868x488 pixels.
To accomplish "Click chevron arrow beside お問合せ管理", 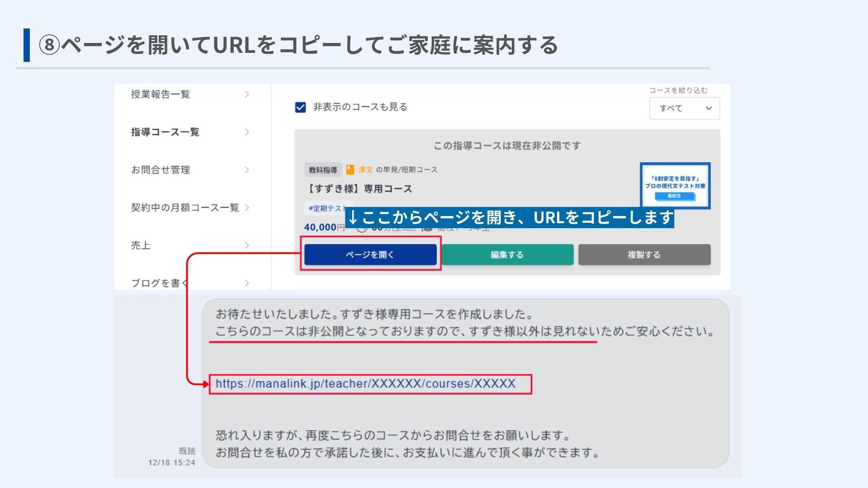I will (247, 170).
